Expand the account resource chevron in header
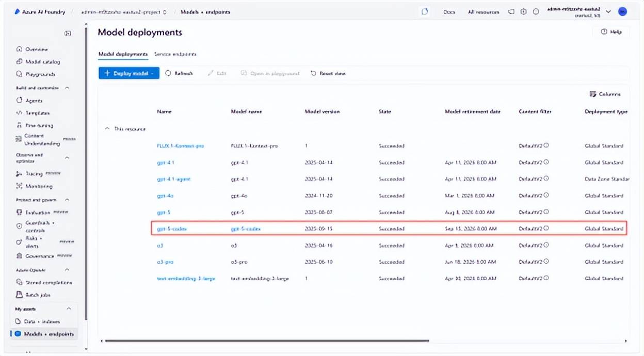This screenshot has height=356, width=644. [x=608, y=11]
